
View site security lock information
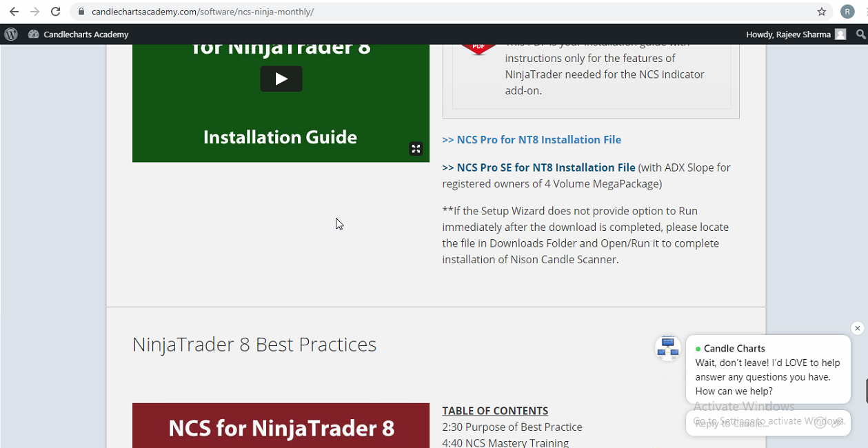point(81,12)
